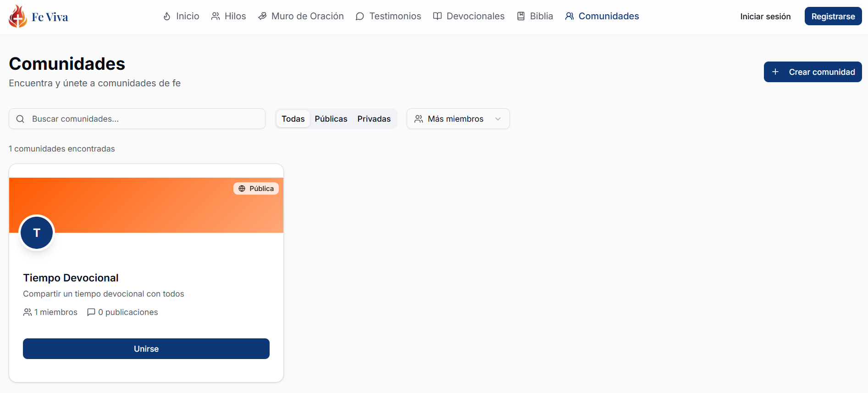Click the people icon beside Hilos
Image resolution: width=868 pixels, height=393 pixels.
click(215, 17)
